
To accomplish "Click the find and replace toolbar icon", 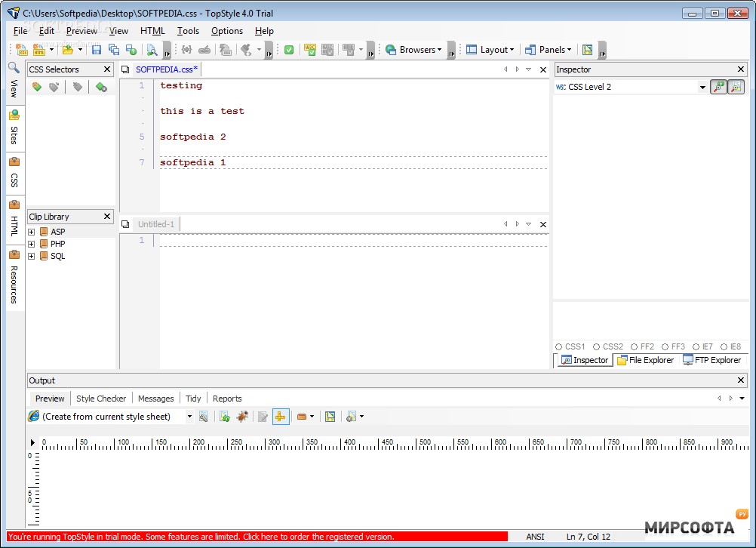I will 152,50.
